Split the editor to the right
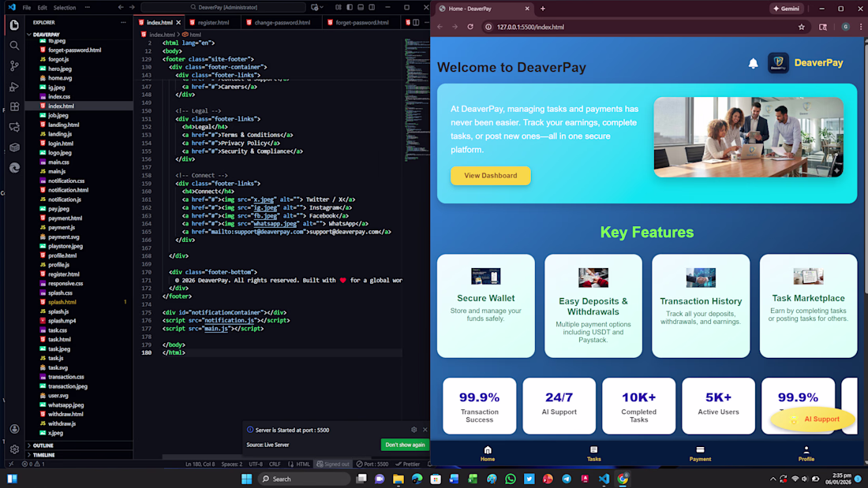This screenshot has width=868, height=488. [x=416, y=22]
